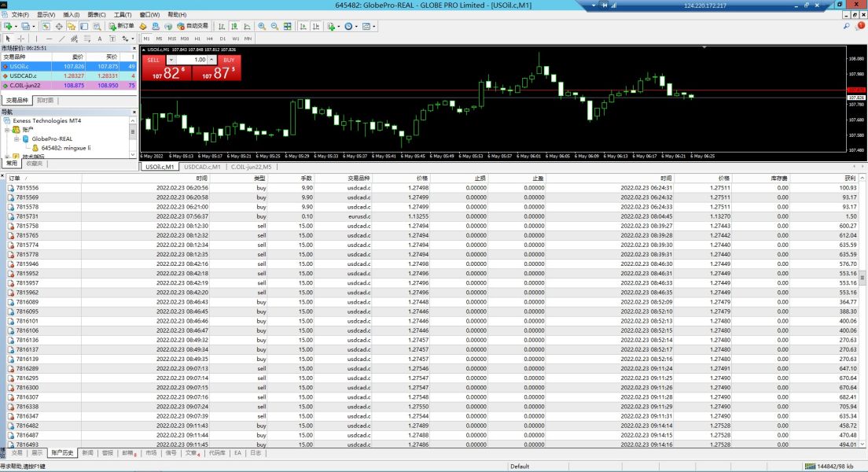Click the zoom out magnifier icon

pos(273,26)
